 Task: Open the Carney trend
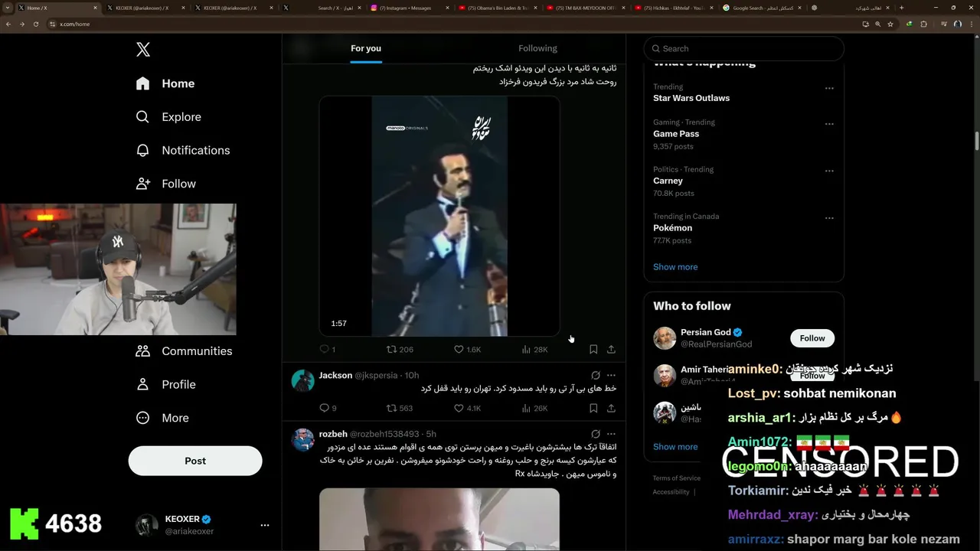tap(668, 181)
